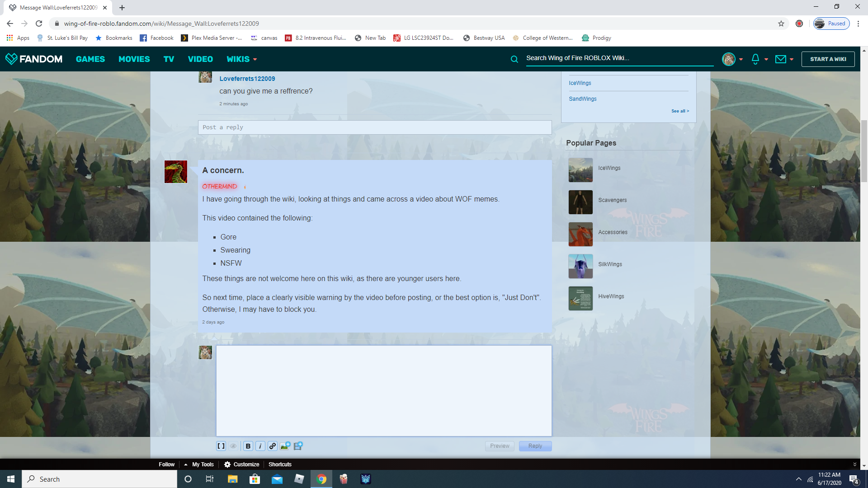This screenshot has width=868, height=488.
Task: Select the GAMES menu tab
Action: click(90, 58)
